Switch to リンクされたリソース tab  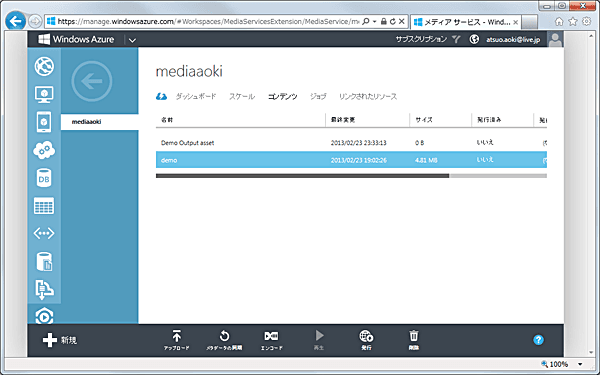[368, 96]
